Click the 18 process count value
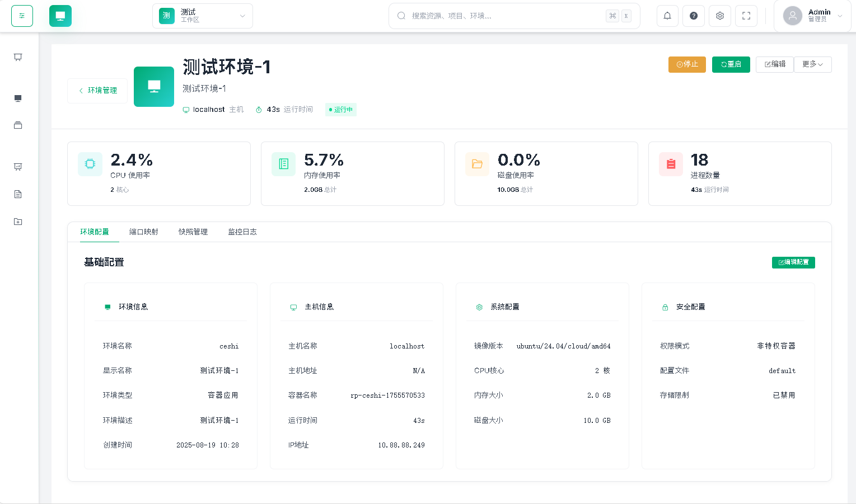 699,160
